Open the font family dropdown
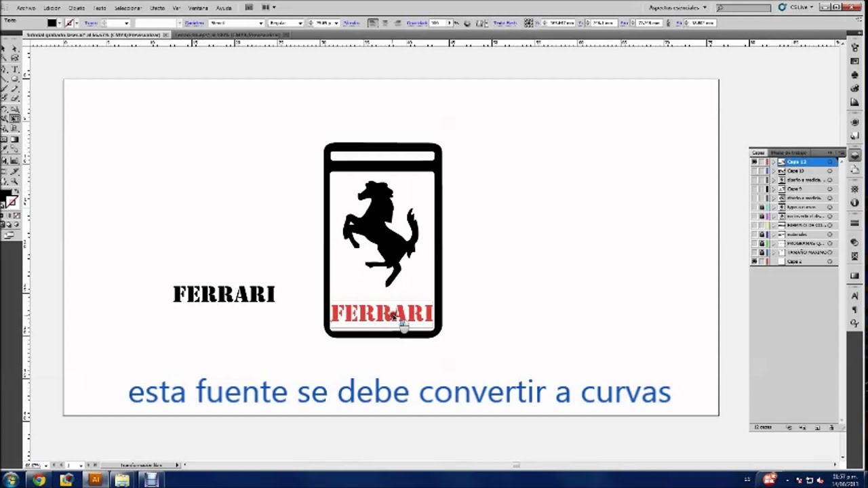Viewport: 868px width, 488px height. coord(261,22)
